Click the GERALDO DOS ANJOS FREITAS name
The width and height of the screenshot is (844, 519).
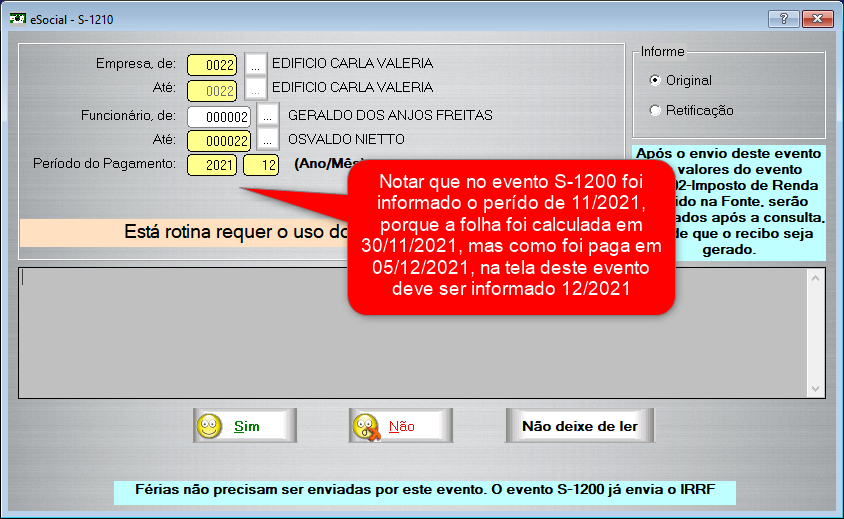pyautogui.click(x=390, y=115)
